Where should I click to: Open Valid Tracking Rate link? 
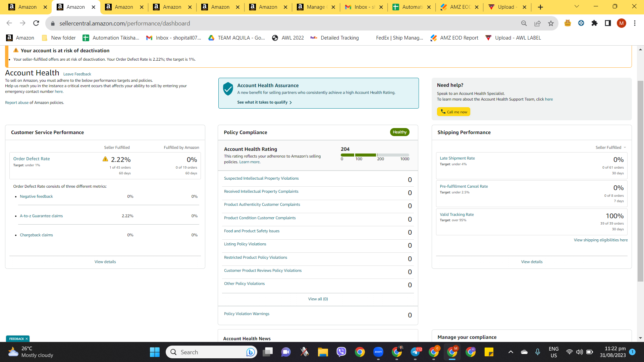pos(457,215)
